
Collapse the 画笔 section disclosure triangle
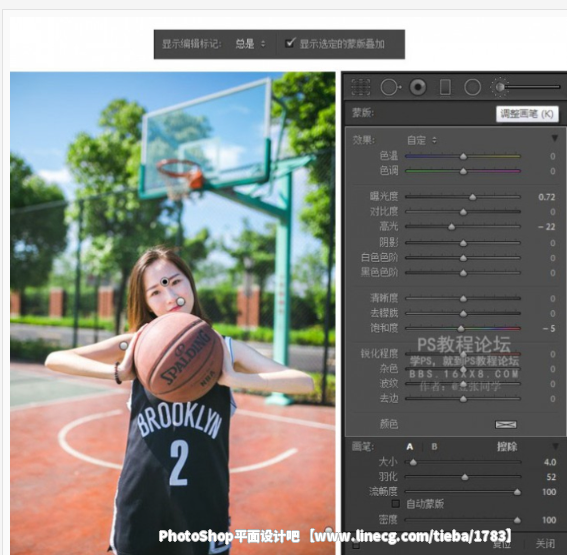(555, 446)
